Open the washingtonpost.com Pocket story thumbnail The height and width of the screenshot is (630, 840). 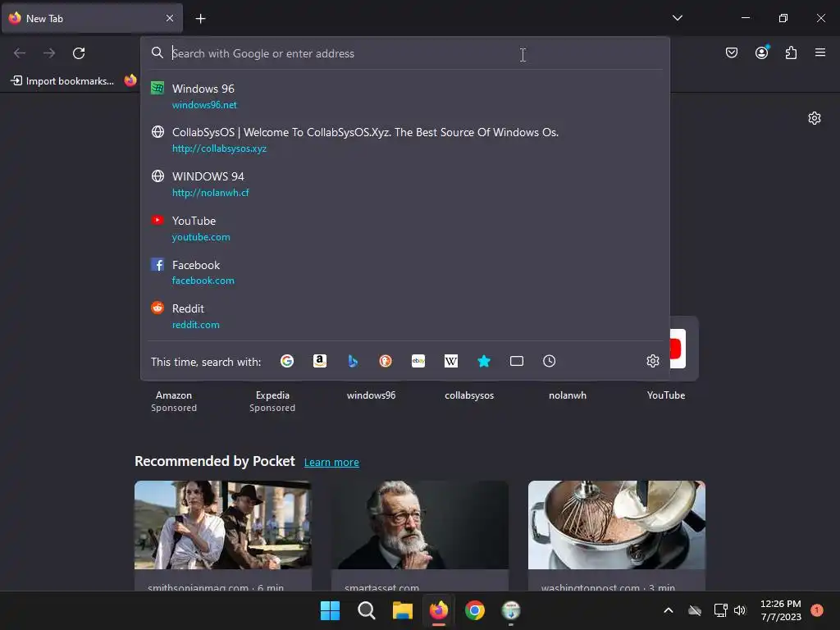(617, 525)
